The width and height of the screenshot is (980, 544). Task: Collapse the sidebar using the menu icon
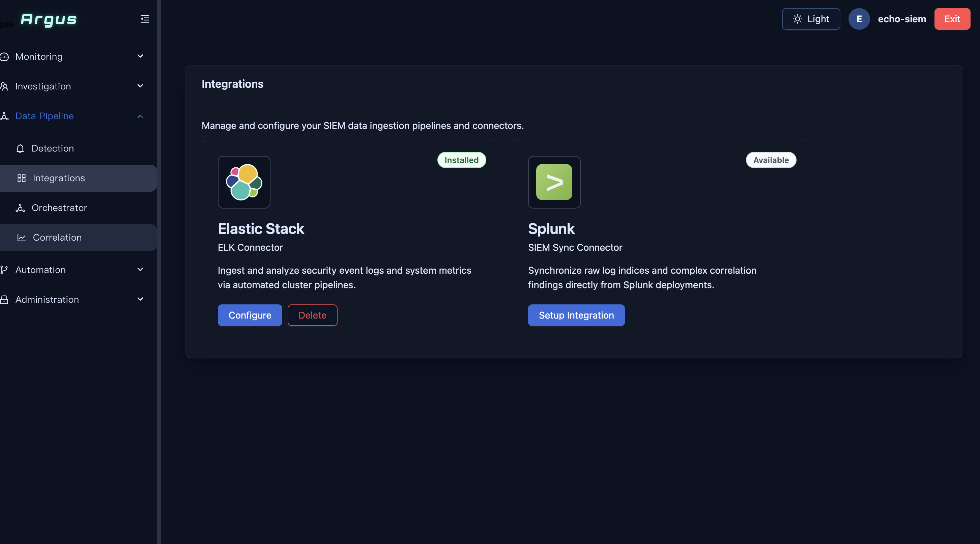(x=145, y=19)
